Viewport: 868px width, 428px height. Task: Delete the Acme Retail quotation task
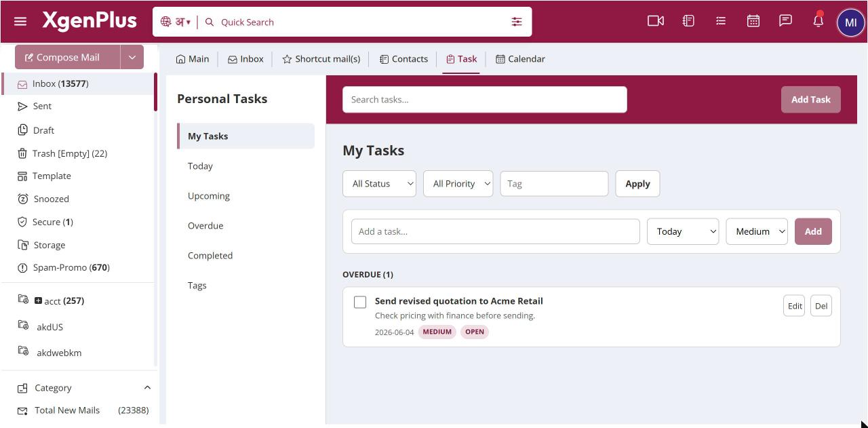821,305
